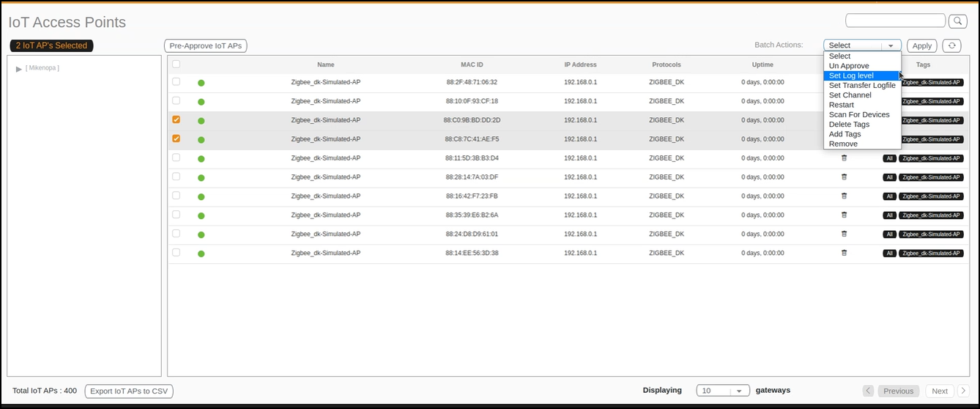980x409 pixels.
Task: Check the box for MAC 88:35:39:E6:B2:6A
Action: click(176, 215)
